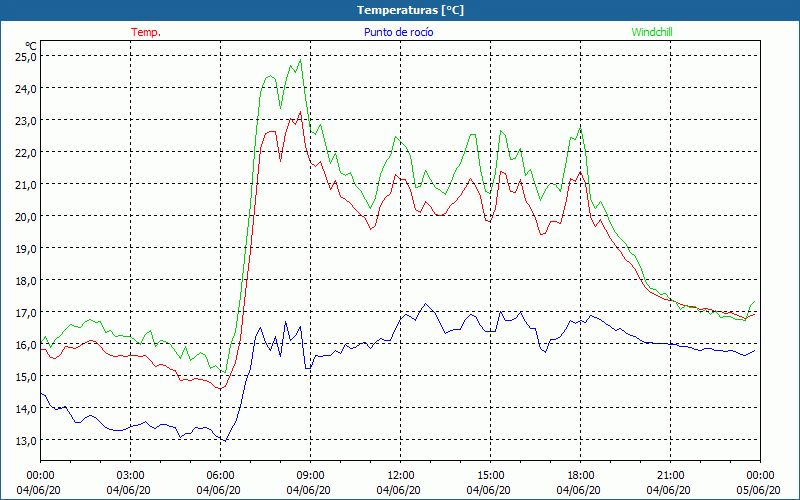Select the green 'Windchill' legend label
Screen dimensions: 800x500
(x=652, y=32)
